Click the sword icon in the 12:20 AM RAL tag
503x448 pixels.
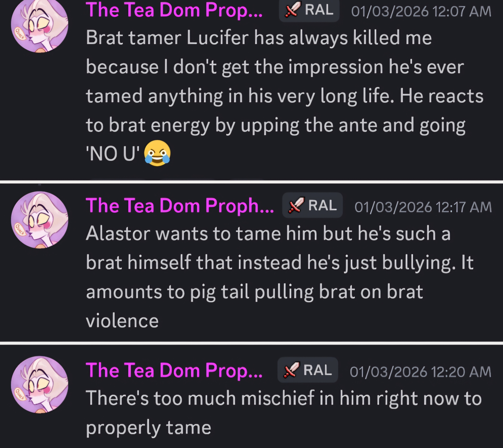291,370
